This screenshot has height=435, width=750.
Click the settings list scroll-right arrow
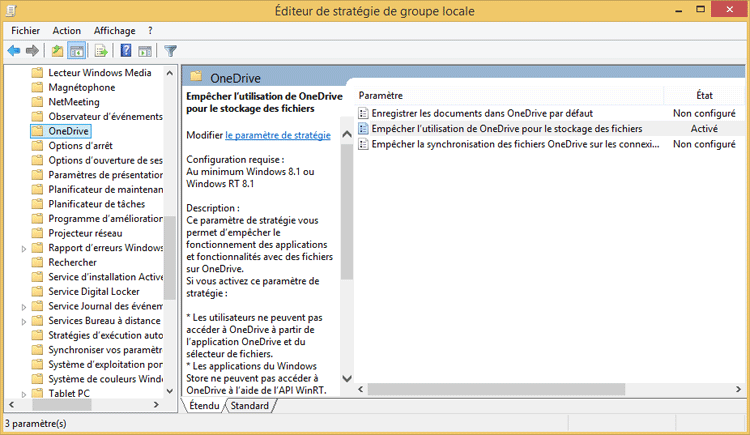[739, 390]
